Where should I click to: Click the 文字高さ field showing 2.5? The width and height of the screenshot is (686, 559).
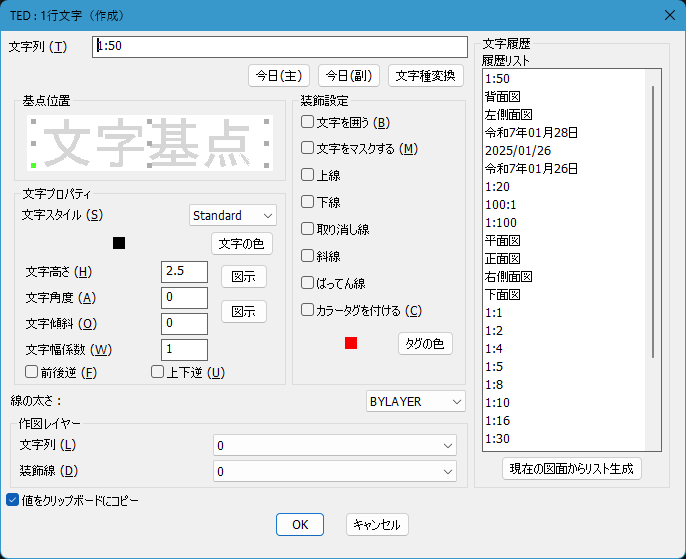pyautogui.click(x=185, y=272)
